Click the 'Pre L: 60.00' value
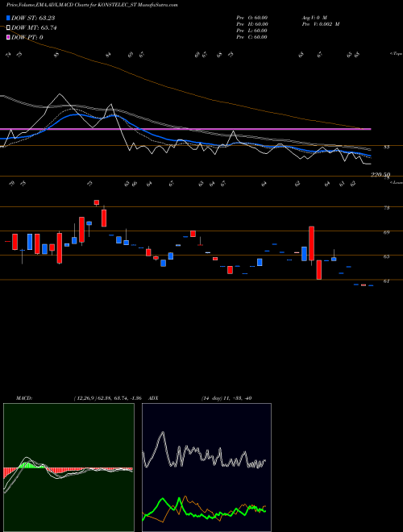This screenshot has width=403, height=532. click(x=252, y=31)
